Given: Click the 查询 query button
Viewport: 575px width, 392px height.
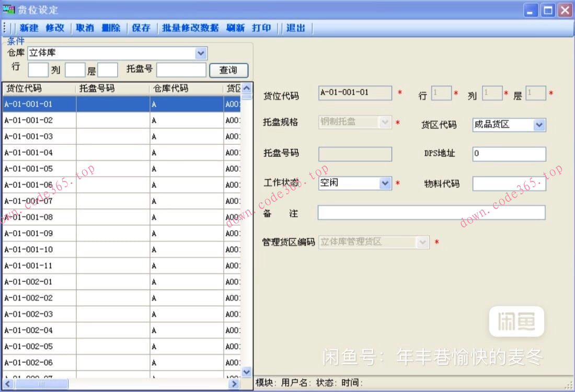Looking at the screenshot, I should tap(229, 70).
